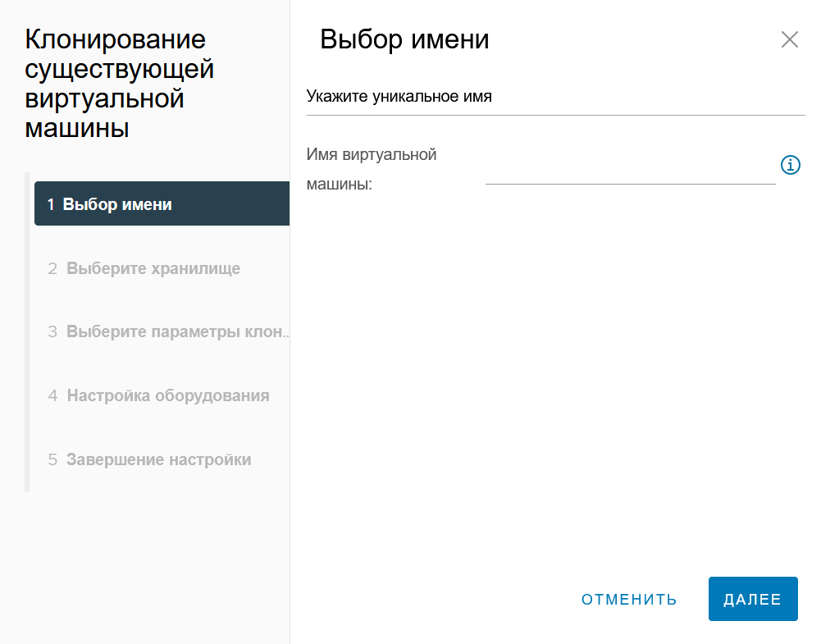Click the ДАЛЕЕ button

pyautogui.click(x=753, y=599)
